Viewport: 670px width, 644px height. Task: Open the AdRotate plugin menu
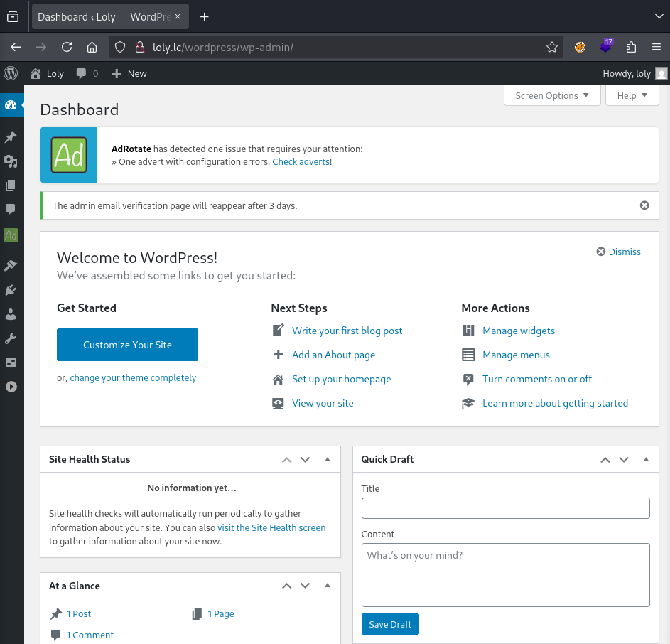[x=11, y=235]
